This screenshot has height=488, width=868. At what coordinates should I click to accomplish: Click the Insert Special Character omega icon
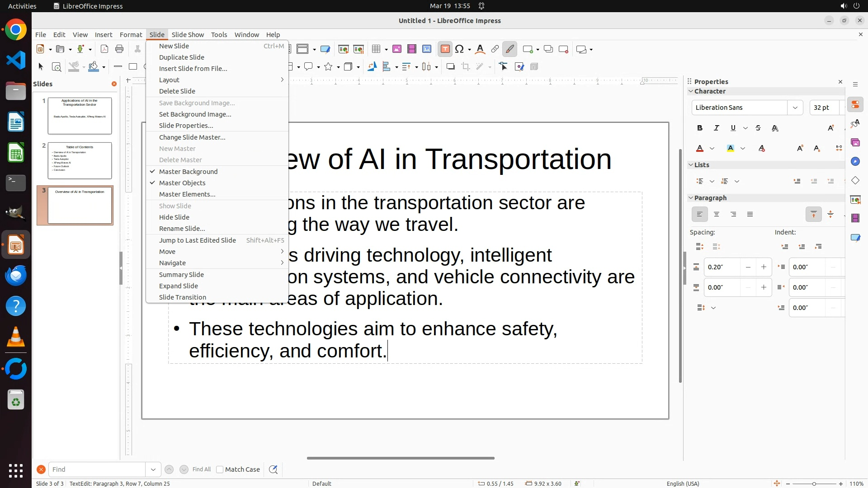click(x=459, y=49)
